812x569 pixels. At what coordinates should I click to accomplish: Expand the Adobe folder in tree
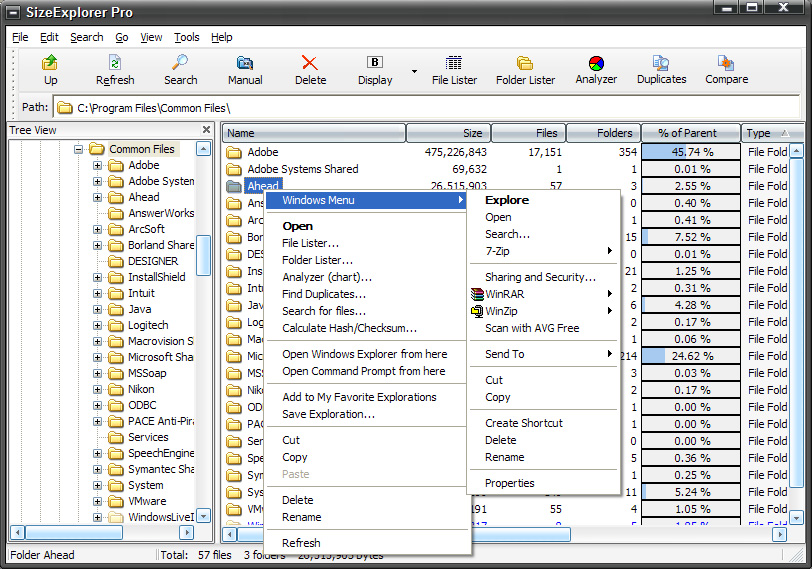(x=98, y=166)
